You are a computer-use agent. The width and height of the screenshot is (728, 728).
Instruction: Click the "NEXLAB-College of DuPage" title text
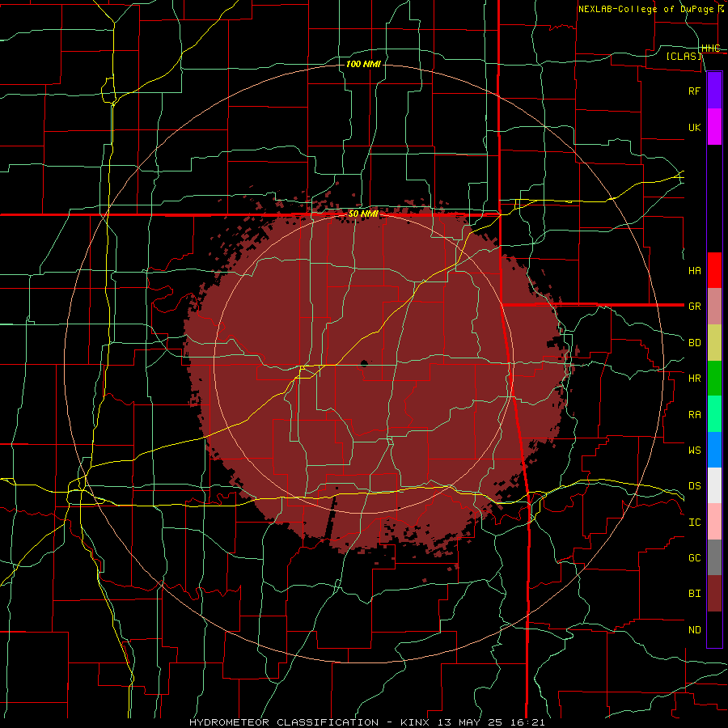coord(645,9)
